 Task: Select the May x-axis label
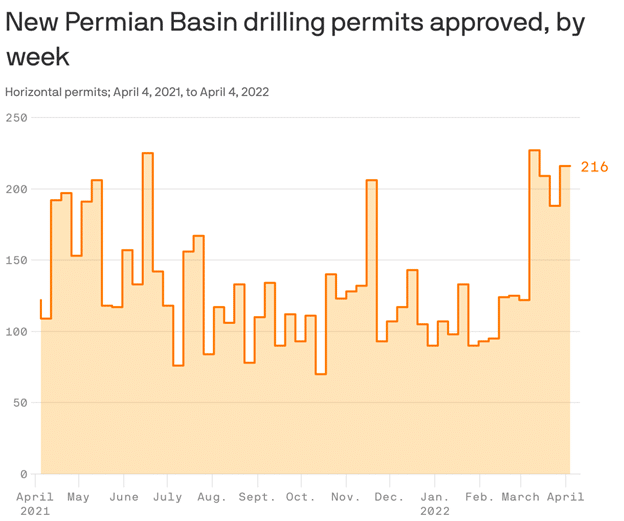(78, 496)
